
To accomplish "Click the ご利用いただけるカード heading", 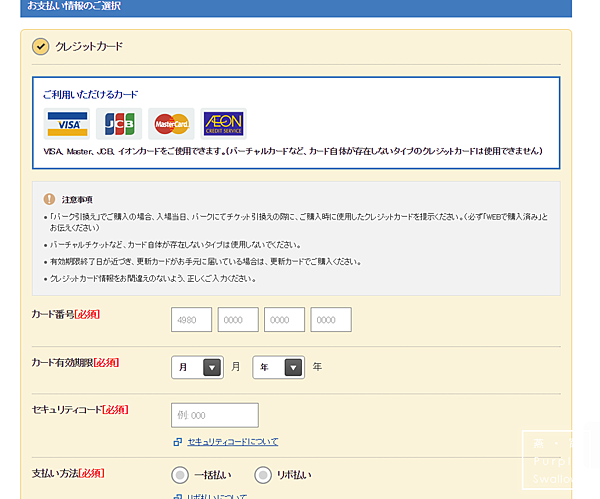I will coord(90,95).
